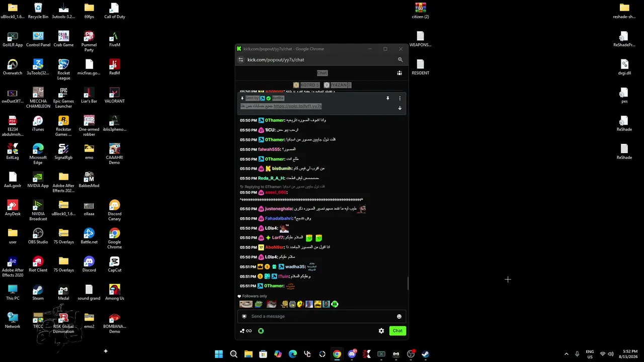
Task: Click username 0Thamer in latest message
Action: (274, 286)
